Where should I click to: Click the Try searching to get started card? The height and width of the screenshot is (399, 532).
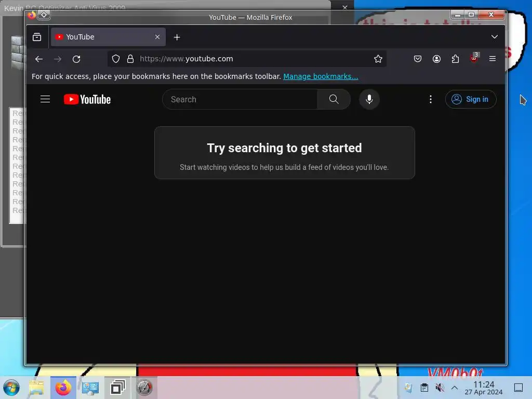(x=284, y=153)
